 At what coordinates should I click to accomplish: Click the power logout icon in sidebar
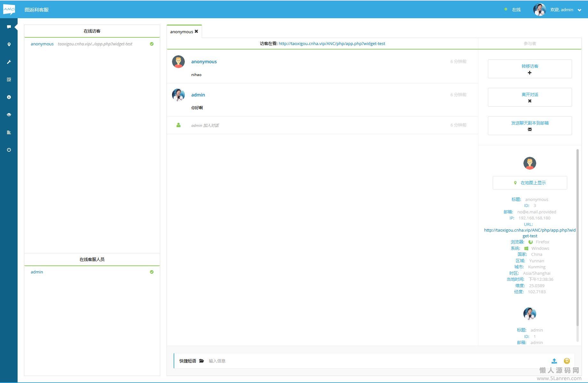click(9, 150)
